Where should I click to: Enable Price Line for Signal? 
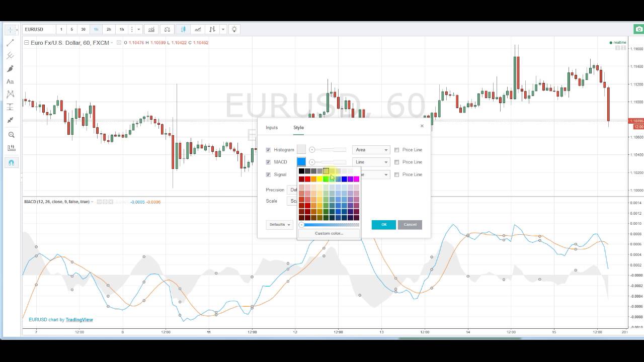[x=396, y=174]
